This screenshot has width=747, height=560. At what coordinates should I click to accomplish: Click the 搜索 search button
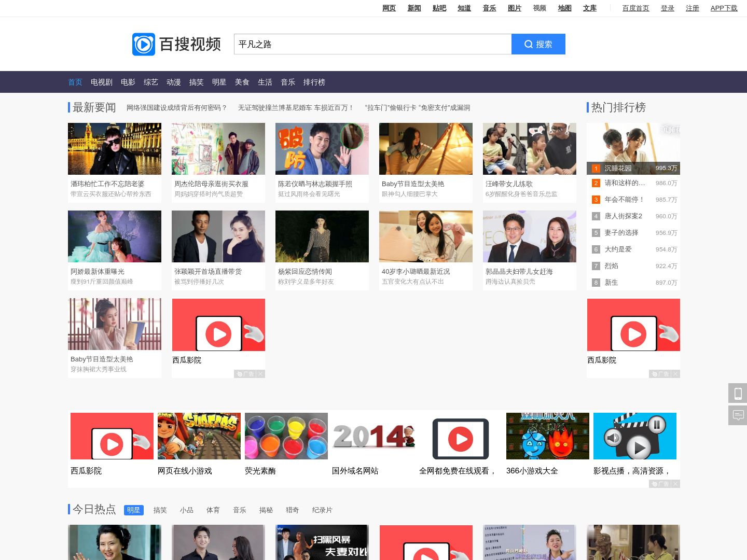click(538, 44)
